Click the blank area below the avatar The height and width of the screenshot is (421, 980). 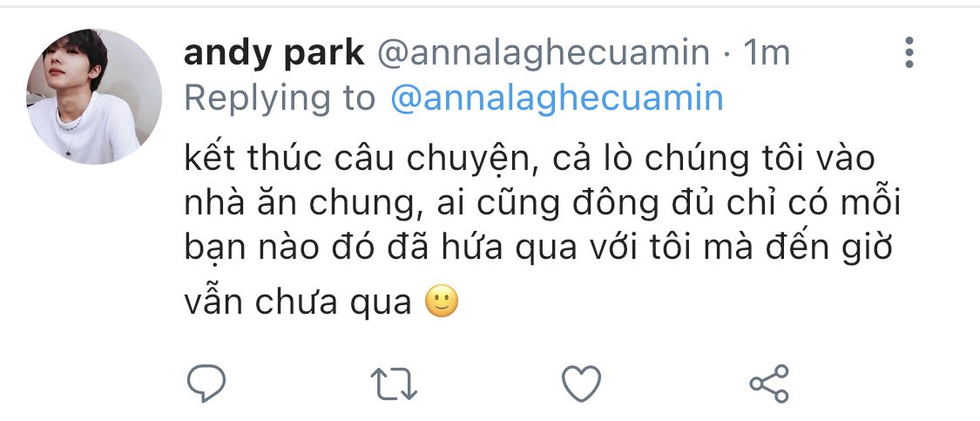pyautogui.click(x=94, y=261)
